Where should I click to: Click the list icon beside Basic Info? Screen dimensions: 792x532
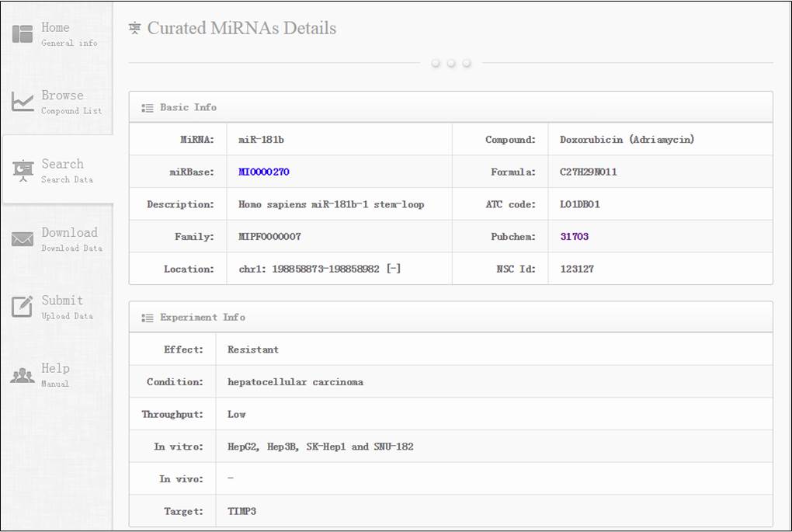[x=148, y=108]
